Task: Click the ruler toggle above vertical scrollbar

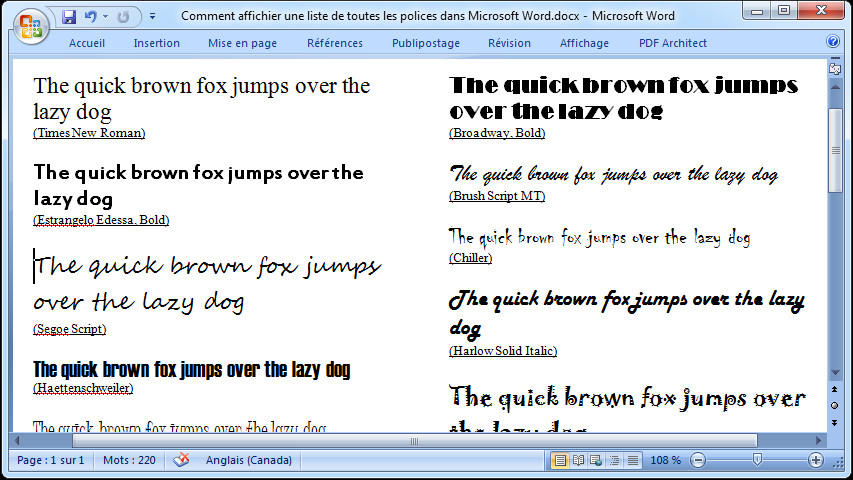Action: point(835,69)
